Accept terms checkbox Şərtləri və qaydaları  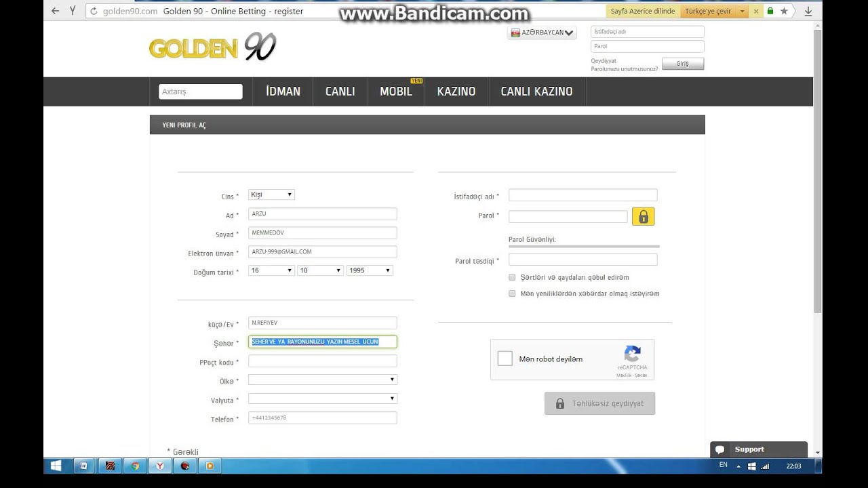[512, 277]
